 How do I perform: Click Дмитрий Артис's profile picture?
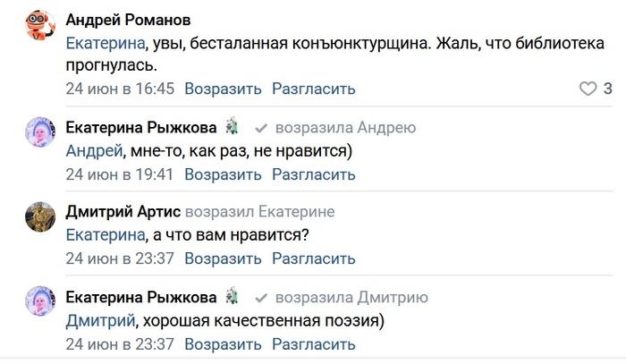[x=38, y=216]
